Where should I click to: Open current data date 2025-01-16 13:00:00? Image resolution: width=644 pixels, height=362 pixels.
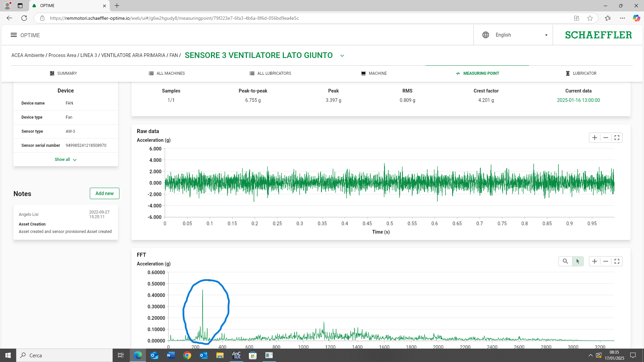click(x=578, y=100)
